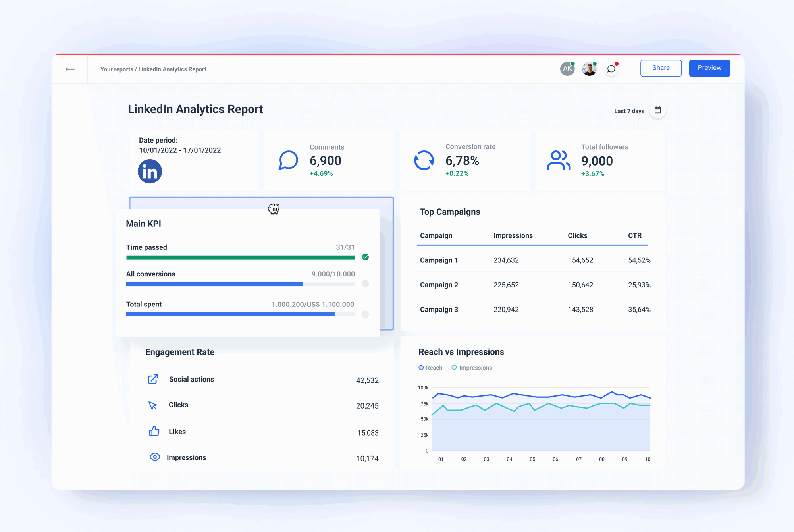Click the Impressions eye icon in Engagement Rate
The image size is (794, 532).
point(154,457)
